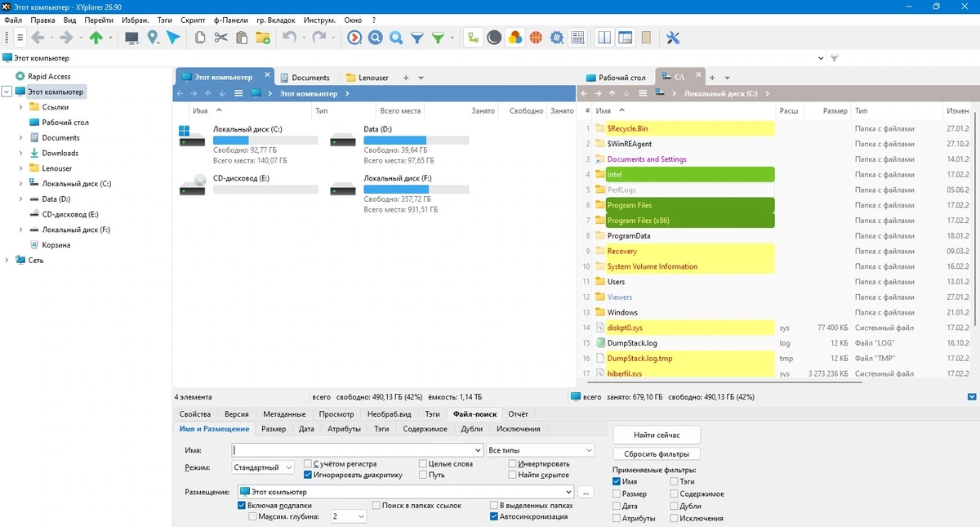Open the 'Дубли' search tab
The image size is (980, 527).
[x=472, y=429]
